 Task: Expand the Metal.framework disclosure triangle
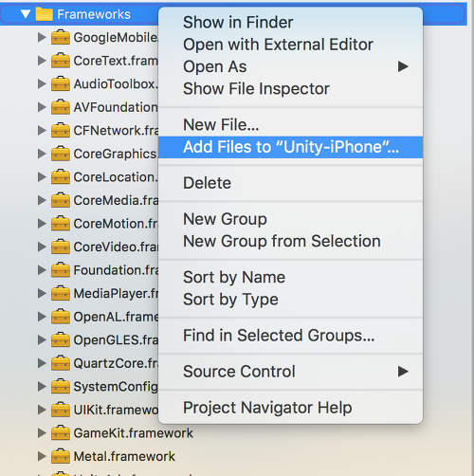tap(42, 456)
